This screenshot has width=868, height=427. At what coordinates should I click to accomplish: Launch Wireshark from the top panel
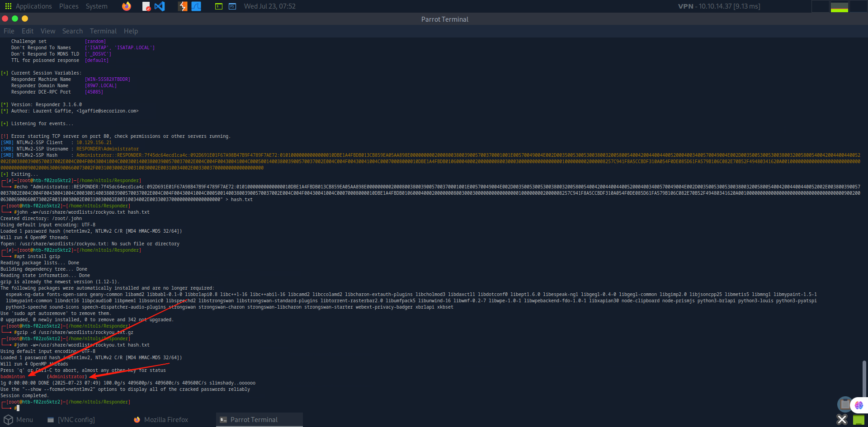196,6
